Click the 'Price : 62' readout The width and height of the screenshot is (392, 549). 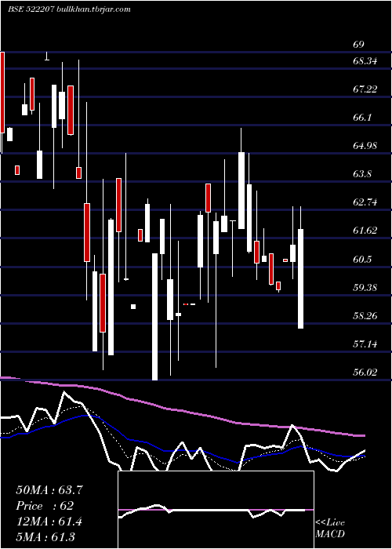pos(45,506)
